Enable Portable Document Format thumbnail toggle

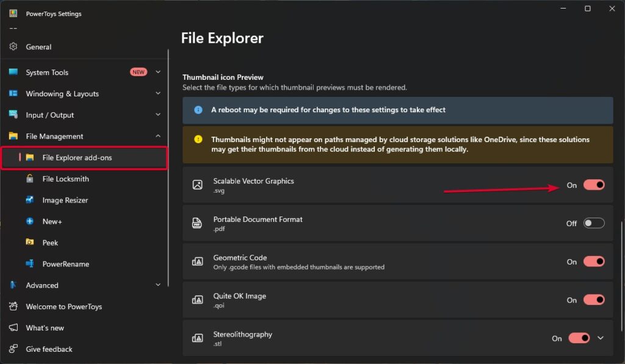(x=594, y=223)
